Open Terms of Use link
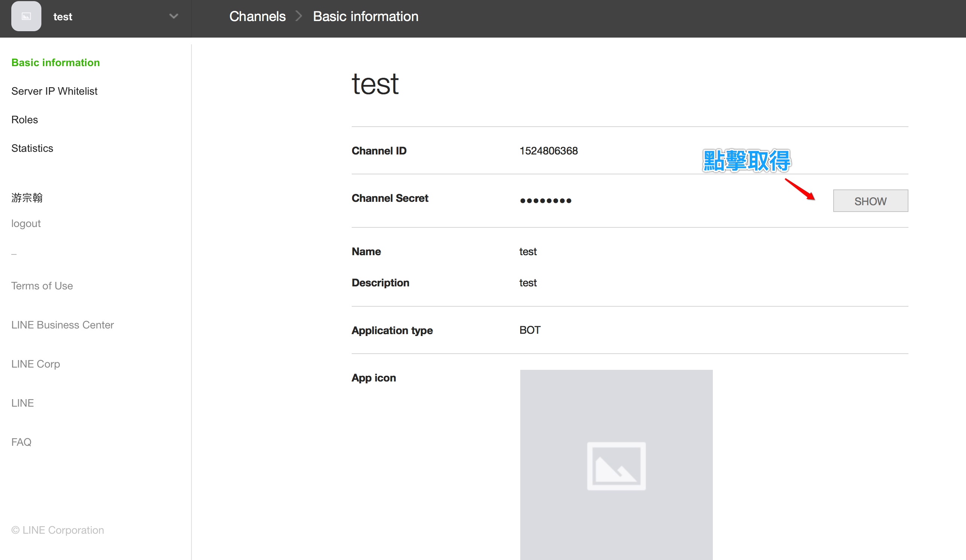The width and height of the screenshot is (966, 560). click(42, 286)
